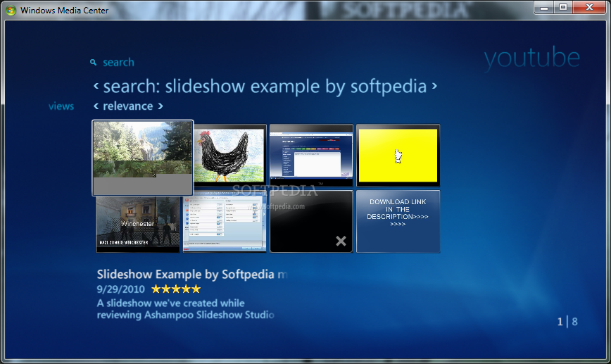Click the 9/29/2010 upload date
This screenshot has height=364, width=611.
click(x=121, y=289)
